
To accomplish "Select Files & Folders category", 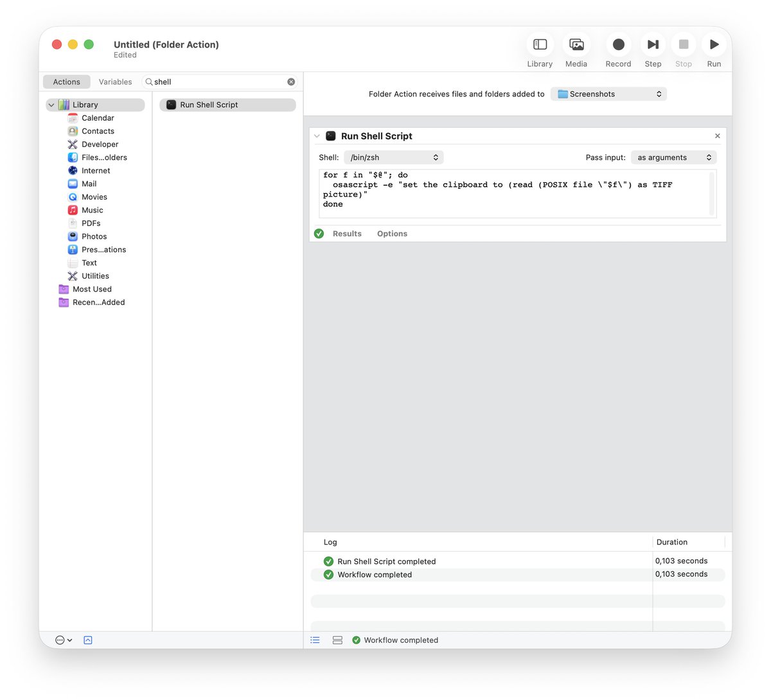I will 104,157.
